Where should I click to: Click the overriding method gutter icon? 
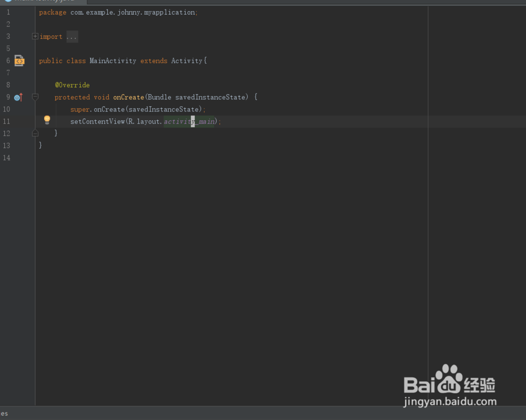coord(18,97)
